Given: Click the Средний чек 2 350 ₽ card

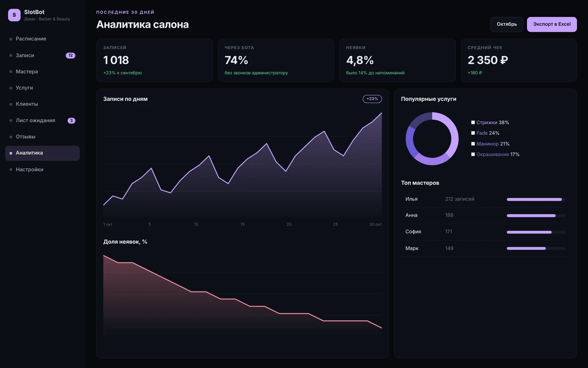Looking at the screenshot, I should [519, 60].
